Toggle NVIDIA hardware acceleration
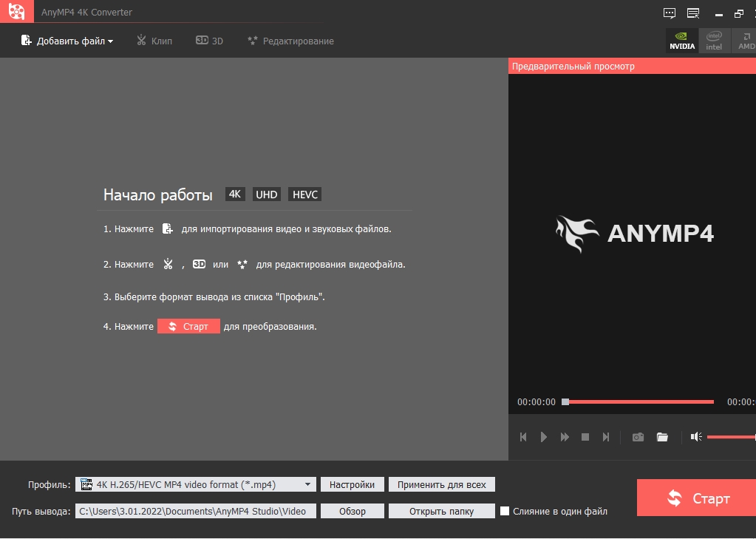 [x=682, y=41]
